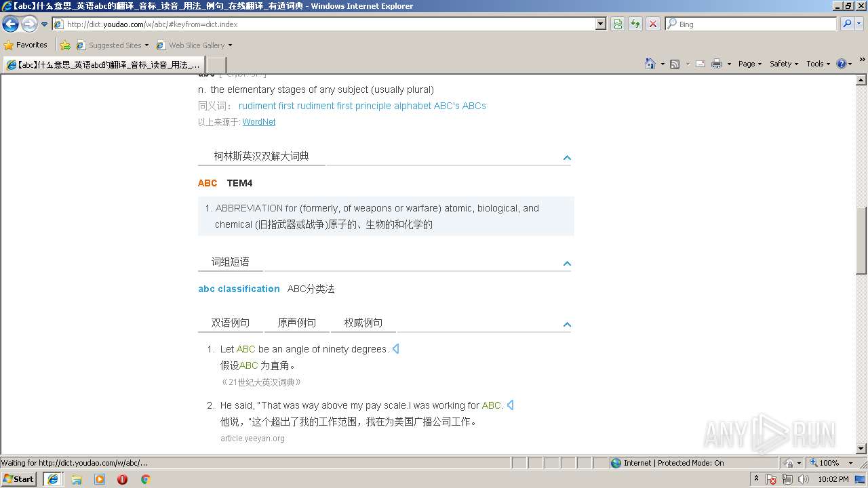Click the RSS feeds icon
868x488 pixels.
tap(675, 64)
